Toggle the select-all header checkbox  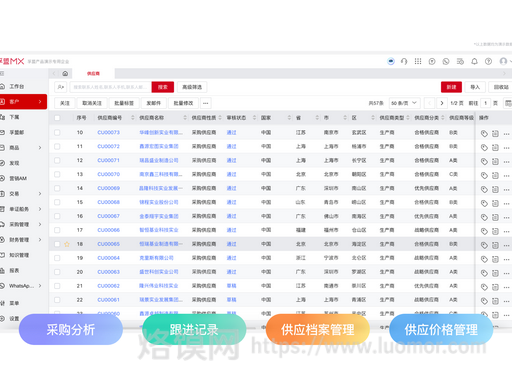click(57, 118)
